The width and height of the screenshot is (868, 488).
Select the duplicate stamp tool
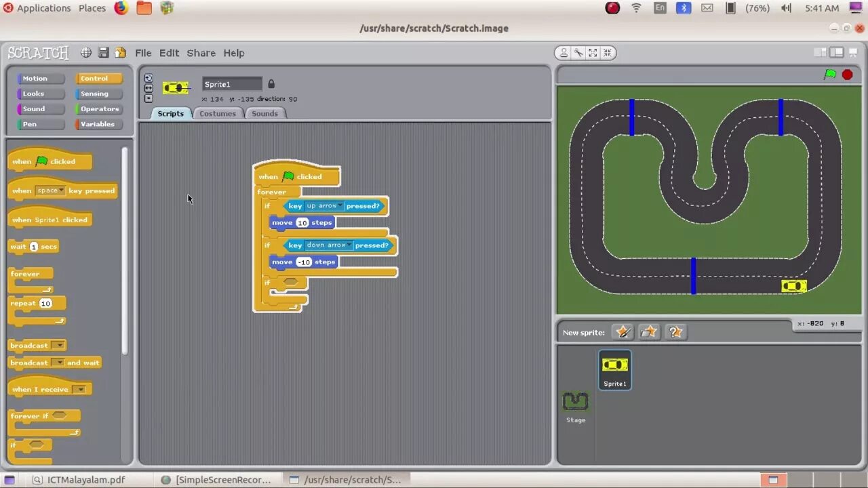pyautogui.click(x=564, y=53)
